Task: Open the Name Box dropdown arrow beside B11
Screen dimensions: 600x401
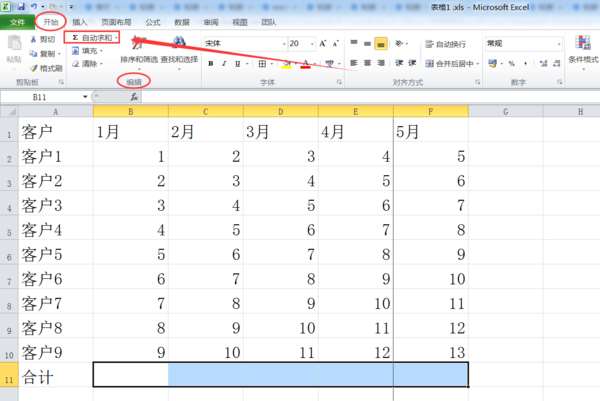Action: [85, 97]
